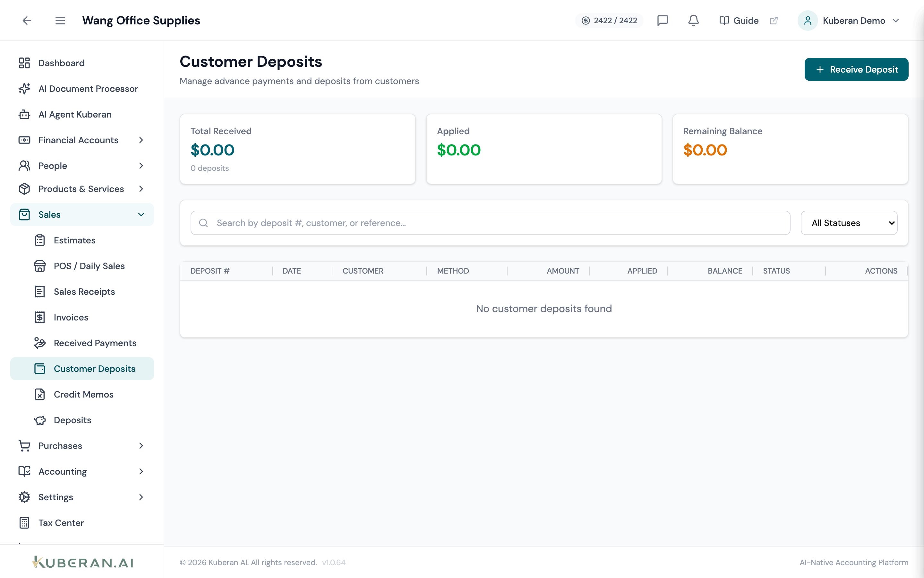Viewport: 924px width, 578px height.
Task: Expand the Purchases chevron
Action: (141, 446)
